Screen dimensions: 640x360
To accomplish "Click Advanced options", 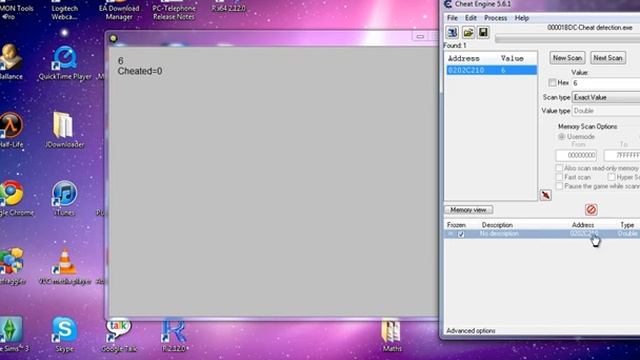I will tap(471, 331).
